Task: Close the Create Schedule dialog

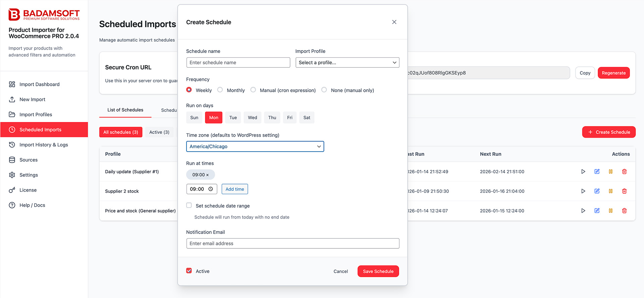Action: 394,22
